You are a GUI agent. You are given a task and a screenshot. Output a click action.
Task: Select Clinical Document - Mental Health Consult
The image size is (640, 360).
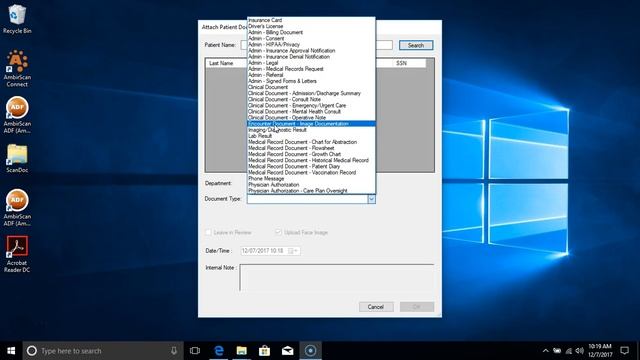311,111
